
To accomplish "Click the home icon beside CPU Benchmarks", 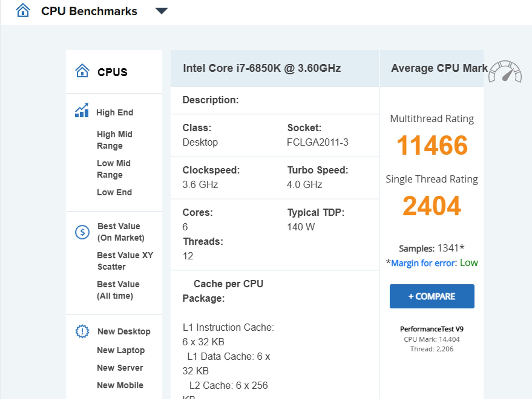I will [x=23, y=10].
